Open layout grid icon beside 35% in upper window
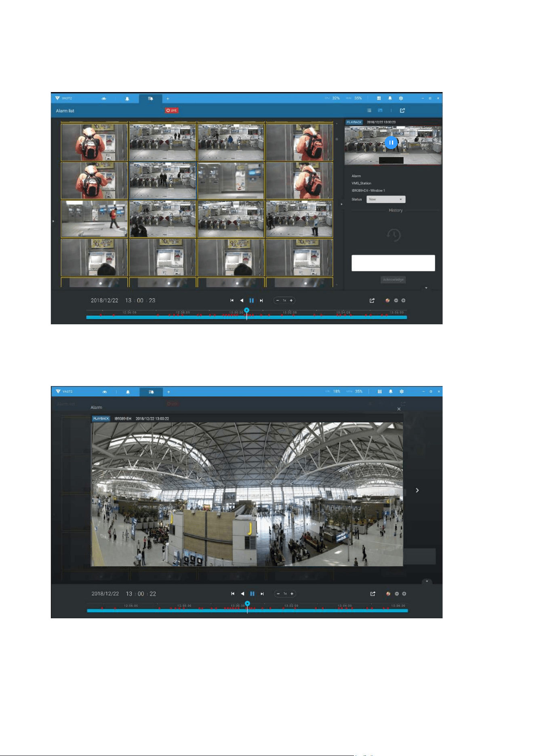This screenshot has width=535, height=756. 379,98
